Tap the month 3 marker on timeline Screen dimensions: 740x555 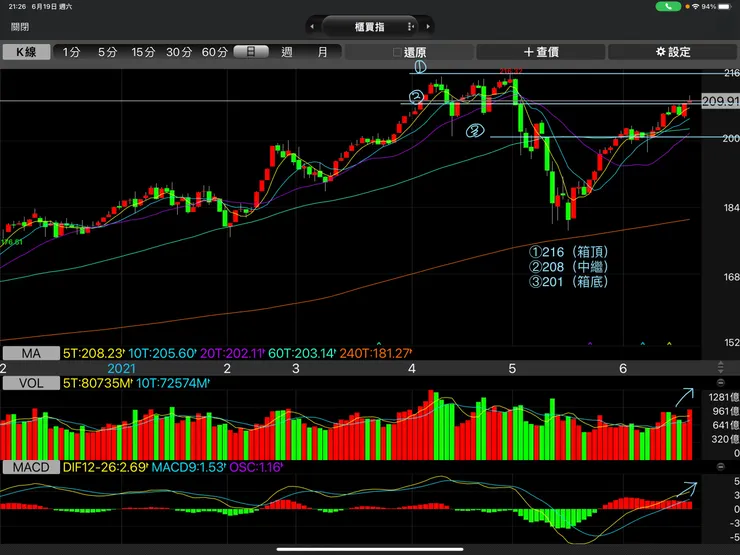point(295,368)
